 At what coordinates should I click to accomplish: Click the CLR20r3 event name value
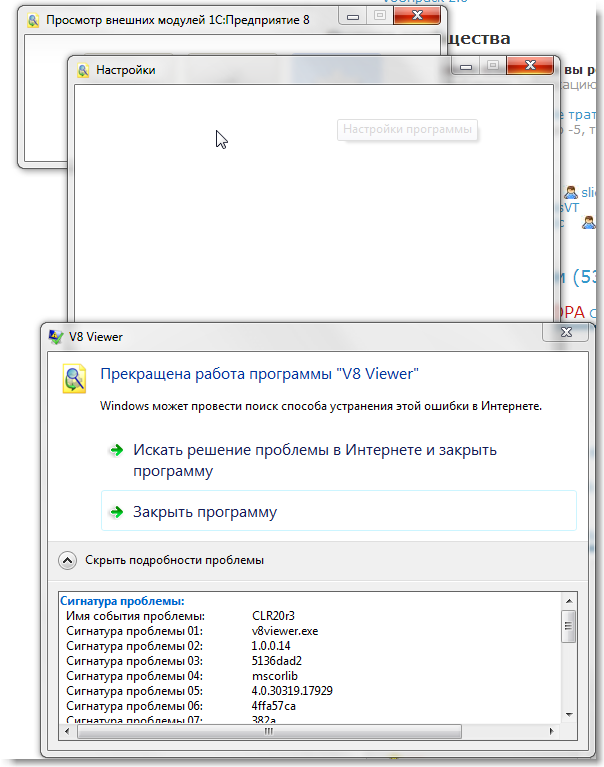click(273, 616)
